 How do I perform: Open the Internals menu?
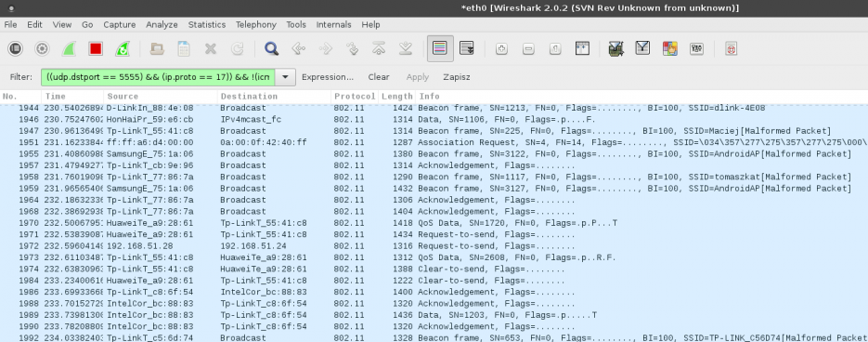[x=333, y=24]
